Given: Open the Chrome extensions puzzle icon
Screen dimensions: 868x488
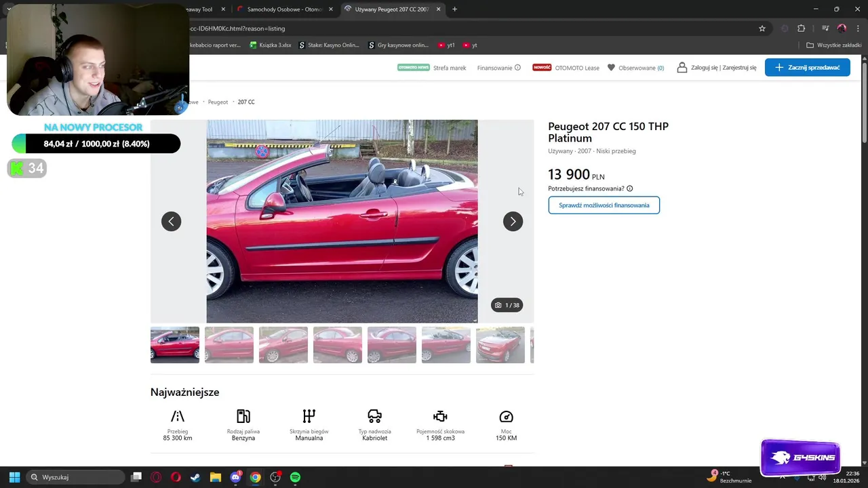Looking at the screenshot, I should 802,28.
